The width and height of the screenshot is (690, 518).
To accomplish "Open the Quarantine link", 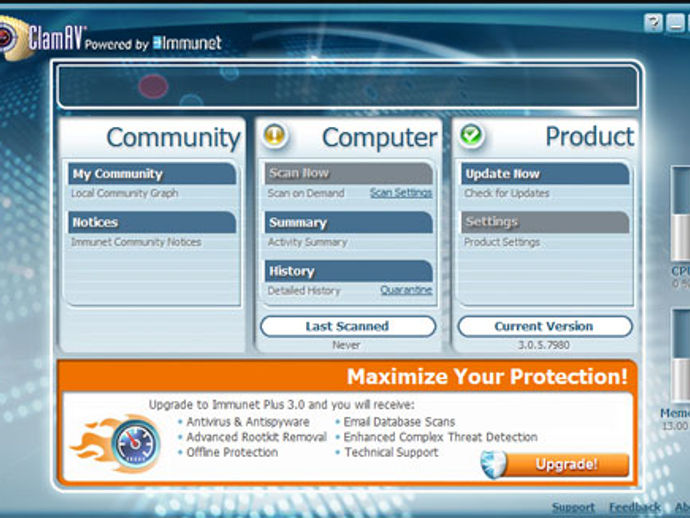I will click(406, 290).
